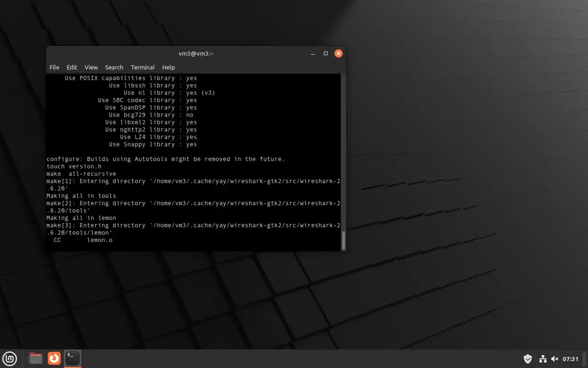This screenshot has height=368, width=588.
Task: Launch the file manager from the panel
Action: pos(35,358)
